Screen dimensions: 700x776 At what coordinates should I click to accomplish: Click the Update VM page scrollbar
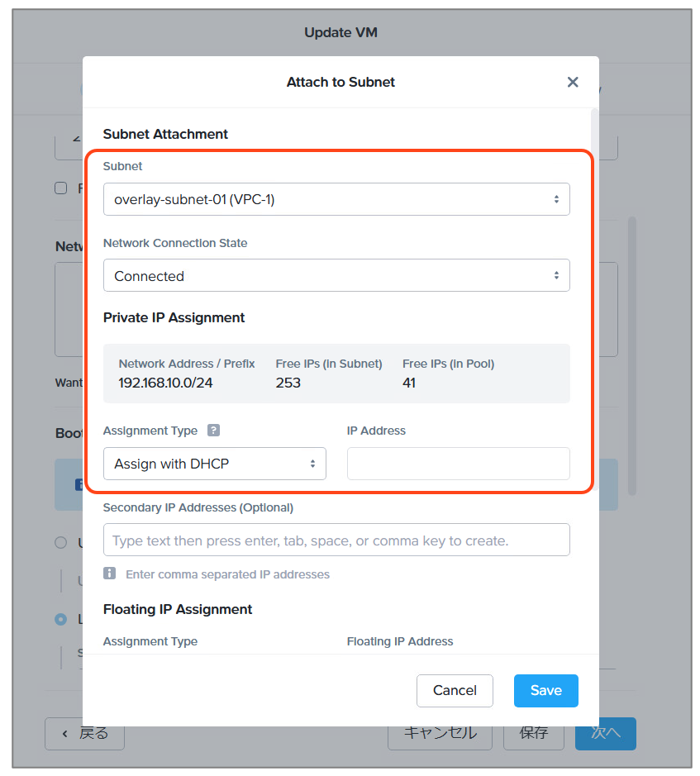[x=632, y=355]
